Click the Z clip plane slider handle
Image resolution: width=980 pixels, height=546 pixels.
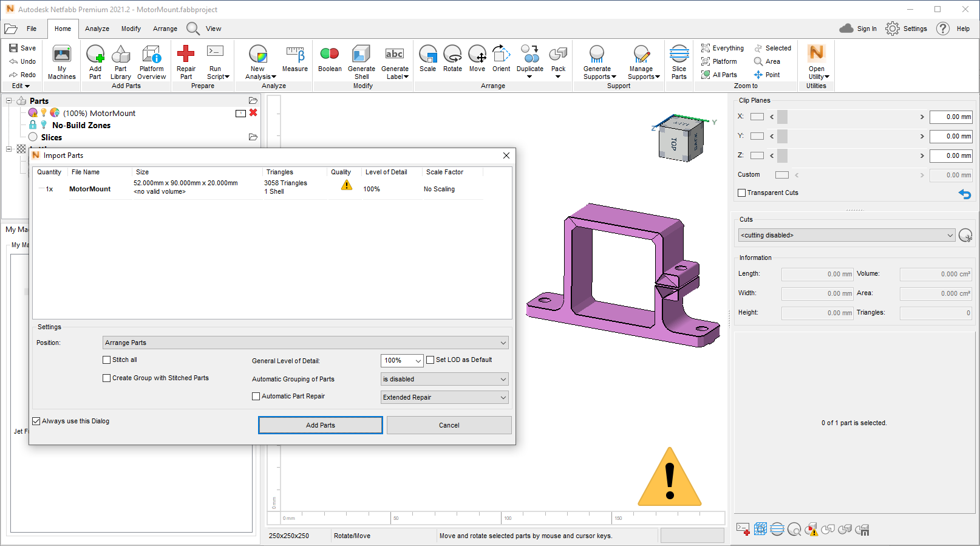coord(782,155)
